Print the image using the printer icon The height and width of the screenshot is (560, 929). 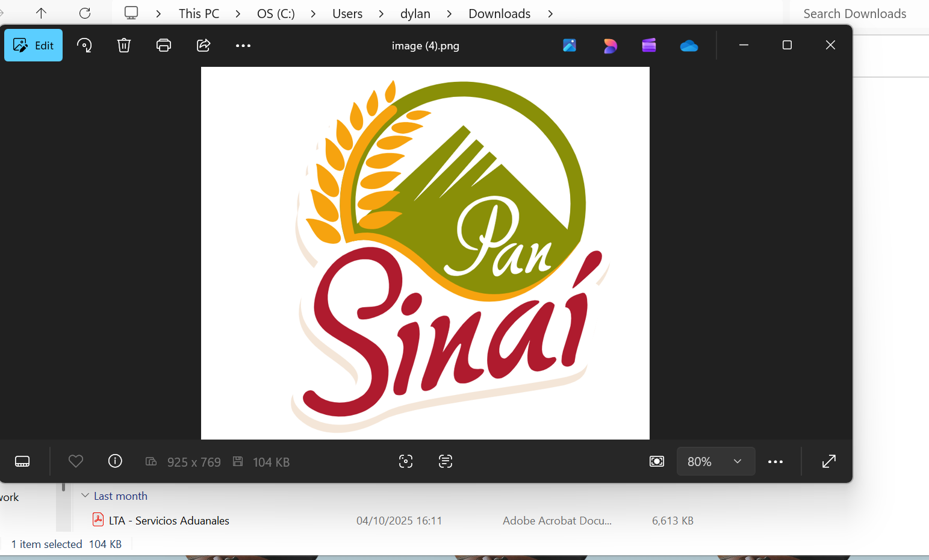tap(164, 45)
